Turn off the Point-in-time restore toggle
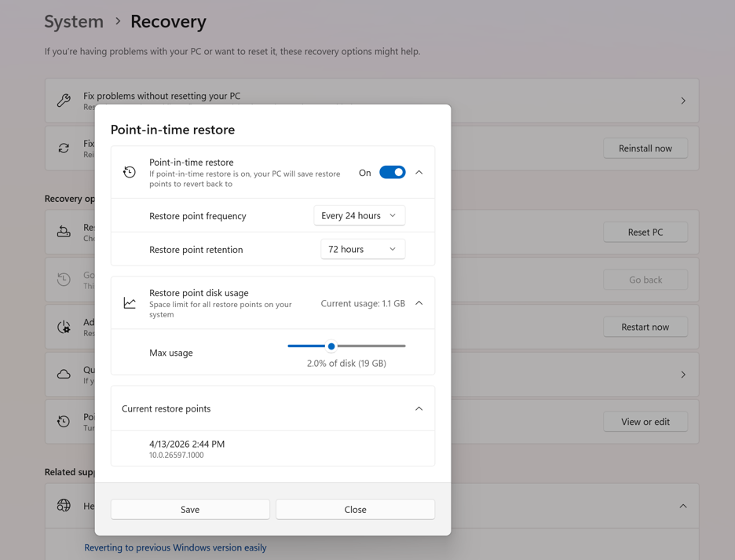Screen dimensions: 735x560 [393, 173]
